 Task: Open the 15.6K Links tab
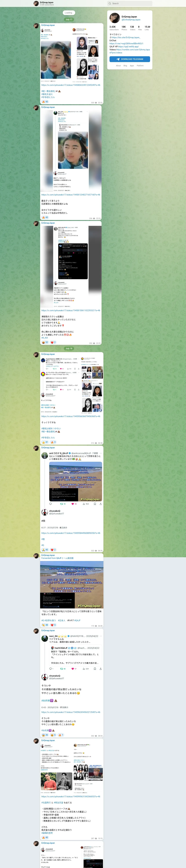coord(147,28)
